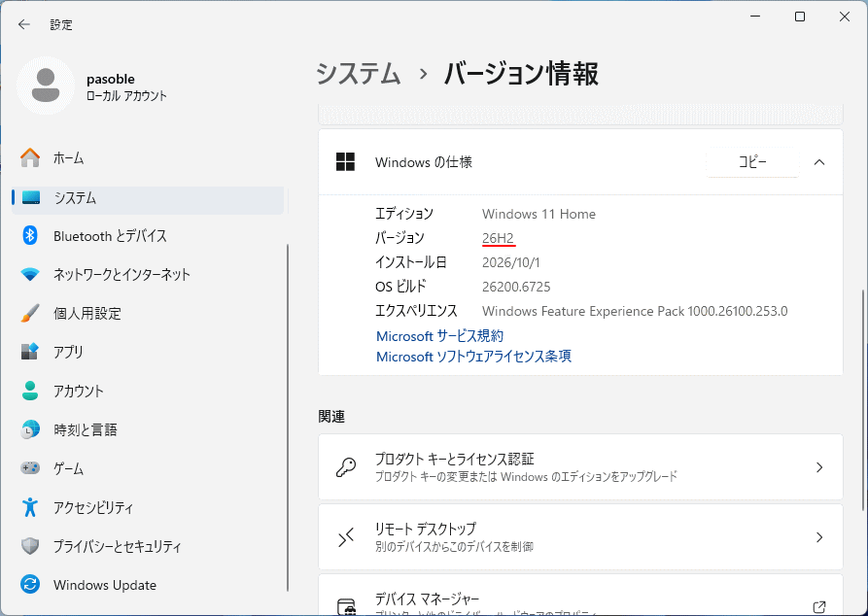Click the System monitor icon
Viewport: 868px width, 616px height.
[x=30, y=197]
